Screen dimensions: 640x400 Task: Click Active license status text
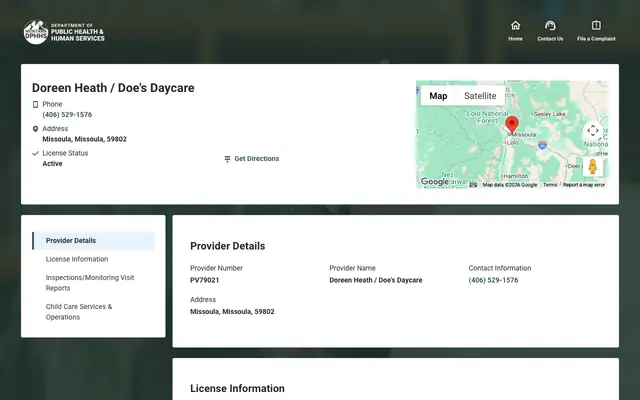tap(52, 164)
